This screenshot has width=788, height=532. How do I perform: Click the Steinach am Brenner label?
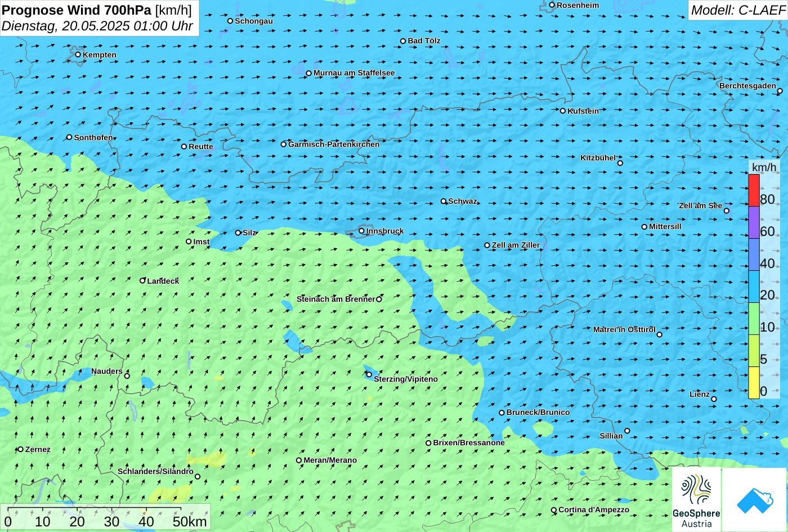pyautogui.click(x=335, y=299)
